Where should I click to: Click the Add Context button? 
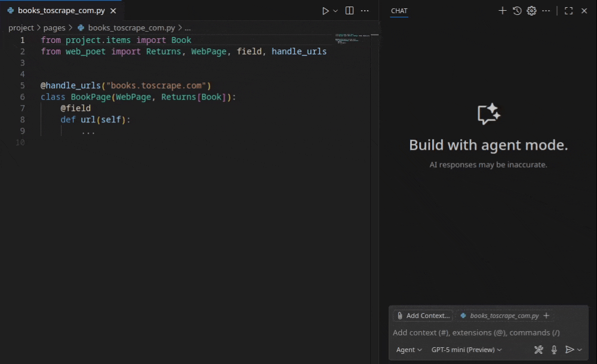point(422,316)
